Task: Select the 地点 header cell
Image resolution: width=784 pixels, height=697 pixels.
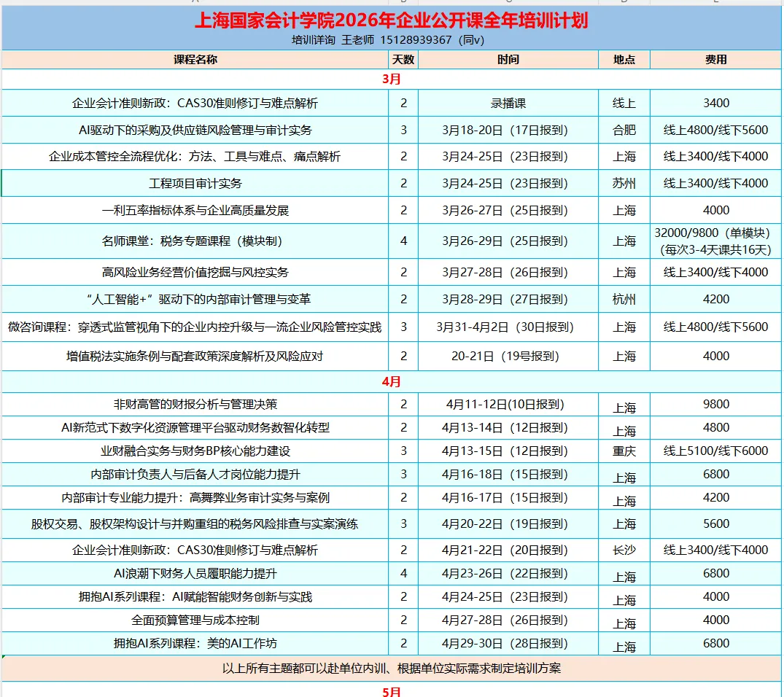Action: coord(624,60)
